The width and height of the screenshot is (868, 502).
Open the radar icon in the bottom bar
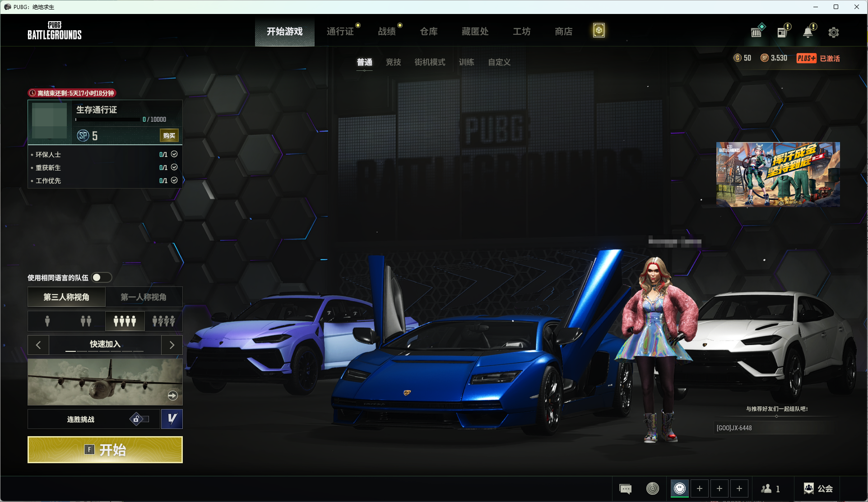tap(653, 488)
